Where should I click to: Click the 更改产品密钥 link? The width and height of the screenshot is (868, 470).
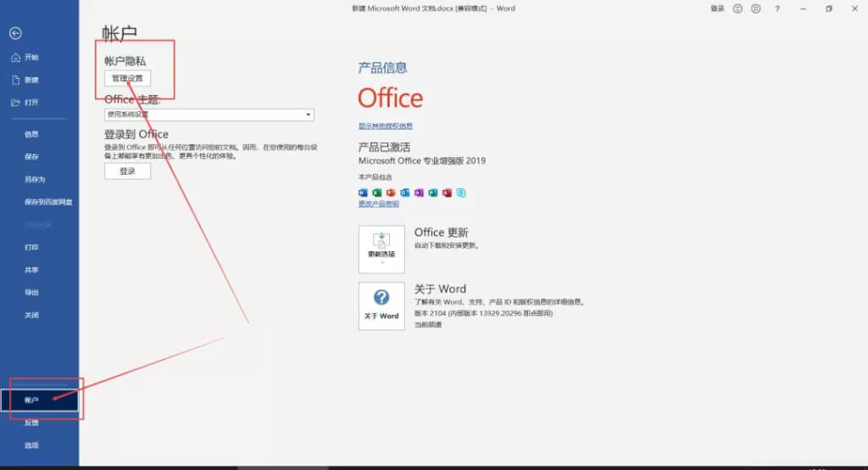coord(379,204)
